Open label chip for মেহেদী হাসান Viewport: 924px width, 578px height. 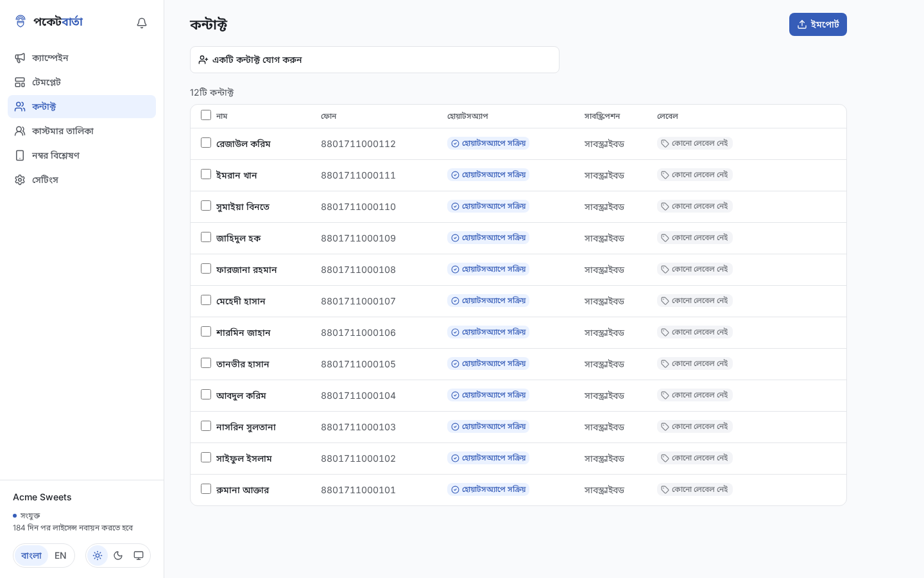[695, 301]
